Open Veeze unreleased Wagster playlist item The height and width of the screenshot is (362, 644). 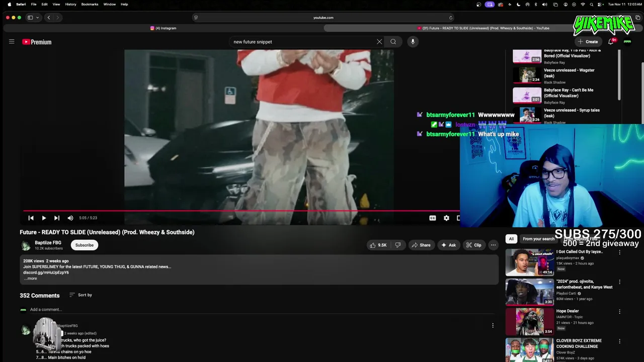563,75
